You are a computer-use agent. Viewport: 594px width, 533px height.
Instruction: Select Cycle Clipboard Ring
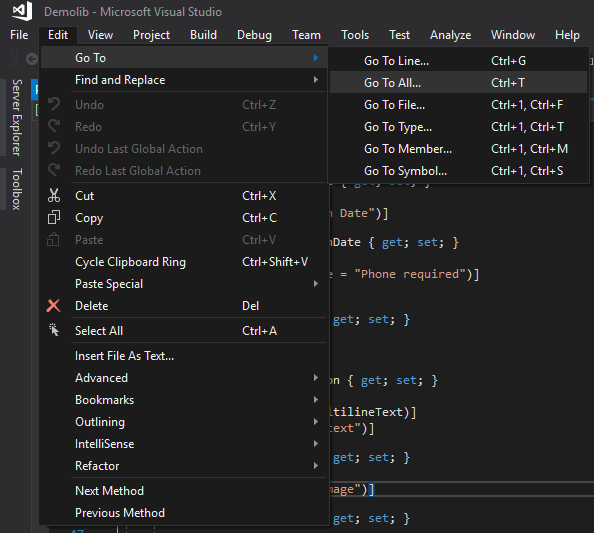(x=184, y=262)
